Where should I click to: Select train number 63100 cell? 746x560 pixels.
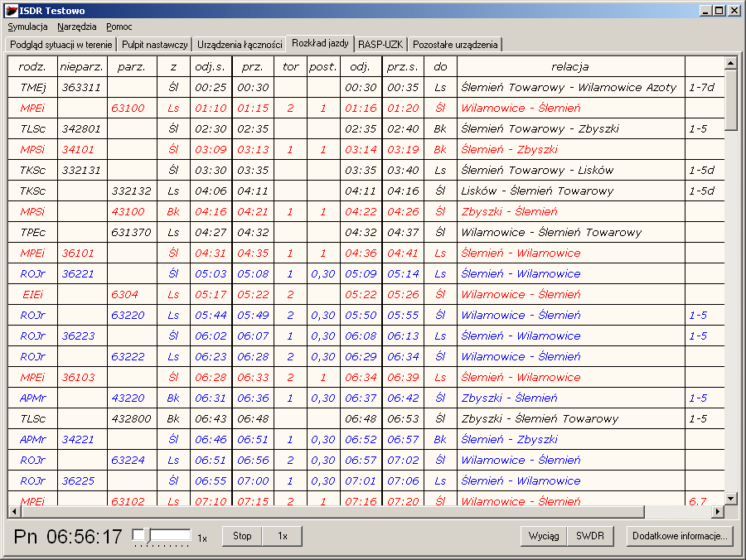coord(132,108)
